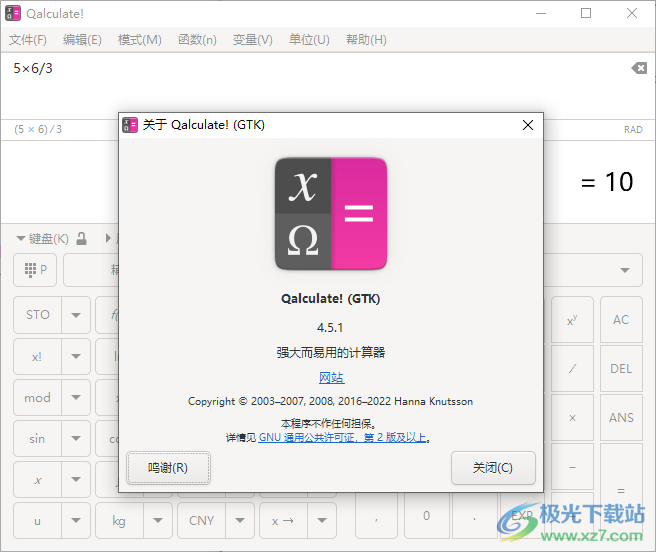Open the 文件(F) menu
The height and width of the screenshot is (552, 656).
click(x=28, y=40)
